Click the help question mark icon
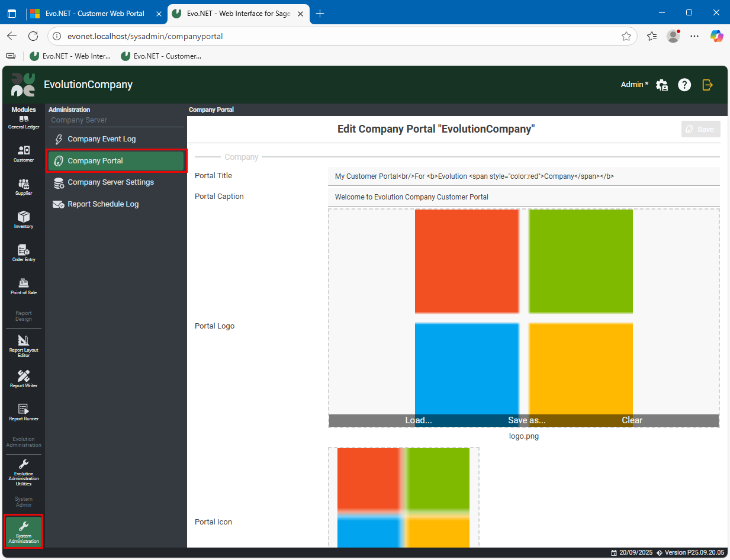Image resolution: width=730 pixels, height=560 pixels. click(684, 85)
